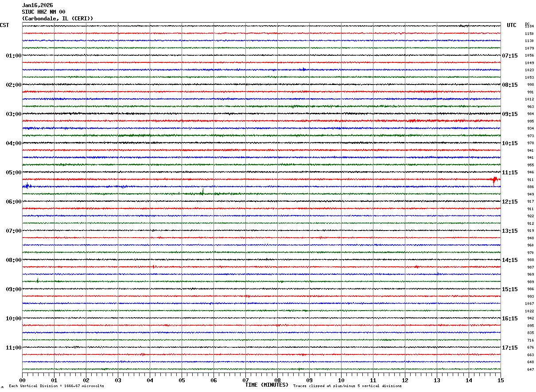Click minute axis tick label '10'

click(x=341, y=380)
